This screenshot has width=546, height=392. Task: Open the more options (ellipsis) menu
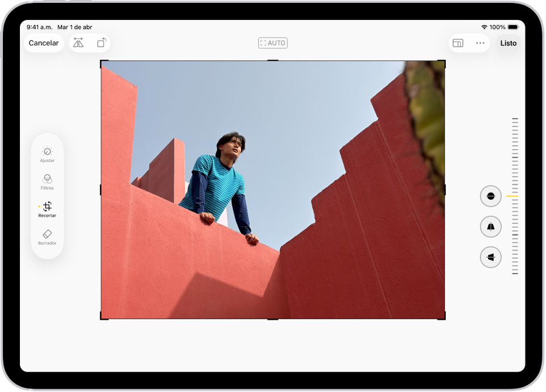click(479, 43)
